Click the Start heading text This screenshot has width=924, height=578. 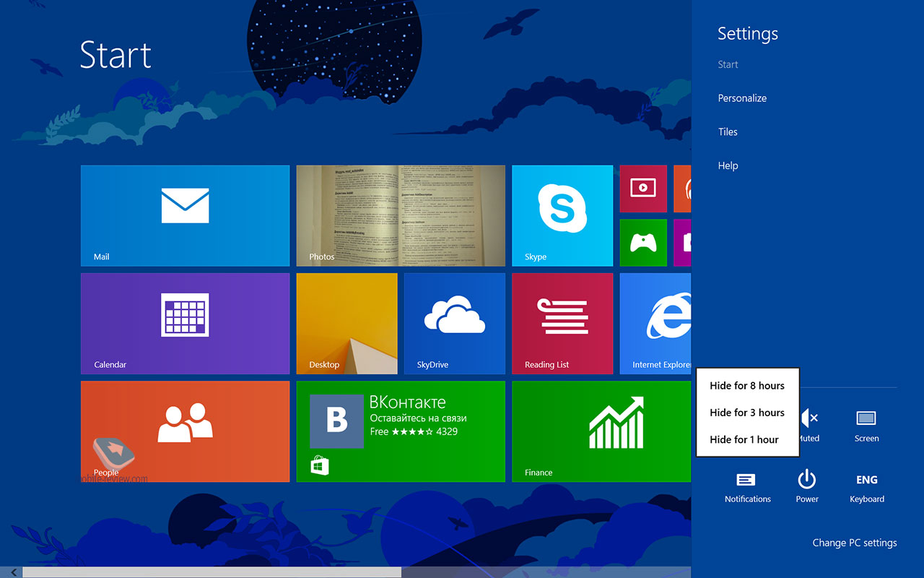coord(115,55)
